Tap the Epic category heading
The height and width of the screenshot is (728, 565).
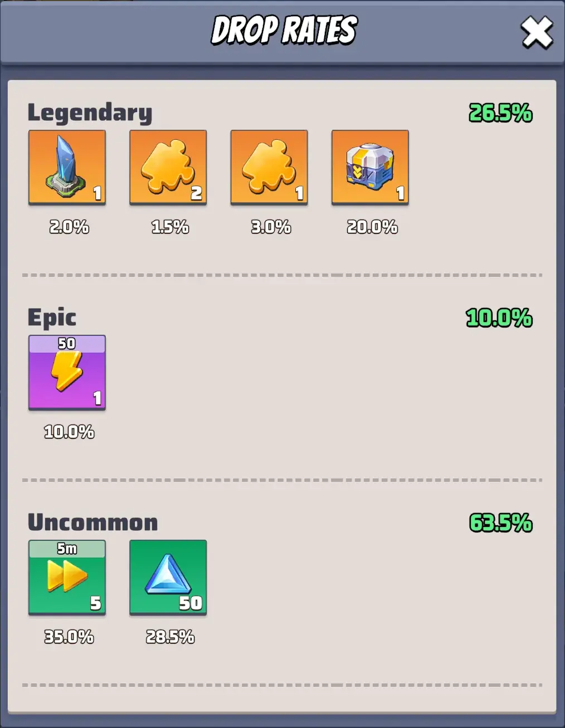tap(52, 317)
